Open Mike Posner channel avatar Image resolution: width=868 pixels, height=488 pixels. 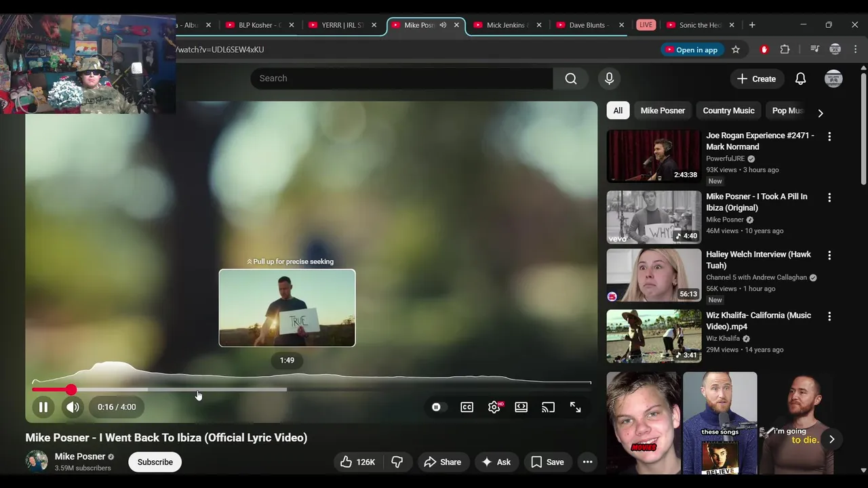pyautogui.click(x=37, y=461)
